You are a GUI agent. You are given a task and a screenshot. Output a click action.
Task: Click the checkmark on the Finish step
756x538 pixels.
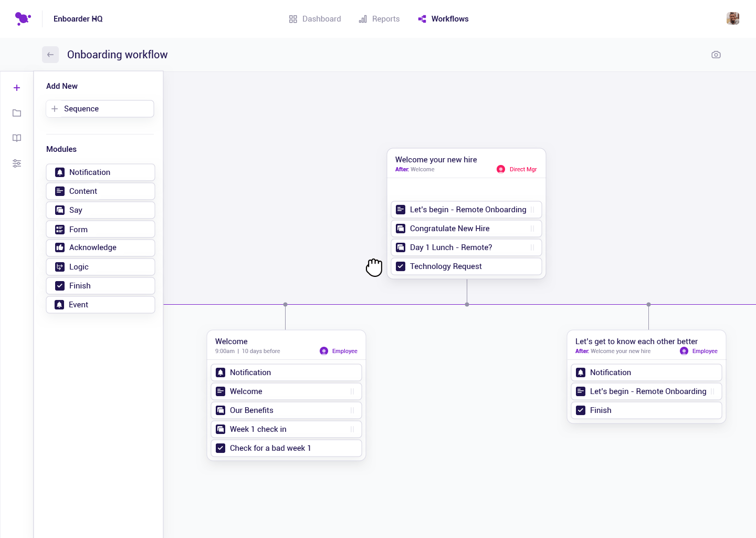click(x=581, y=410)
